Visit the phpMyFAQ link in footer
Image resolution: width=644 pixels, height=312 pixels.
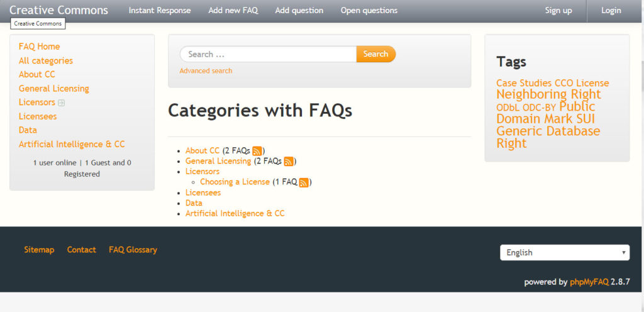[589, 282]
